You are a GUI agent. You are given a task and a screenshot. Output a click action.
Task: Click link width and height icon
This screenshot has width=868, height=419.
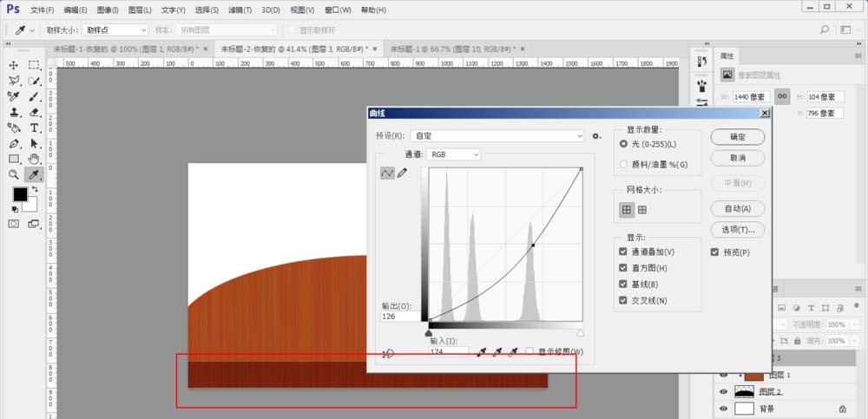pos(782,96)
